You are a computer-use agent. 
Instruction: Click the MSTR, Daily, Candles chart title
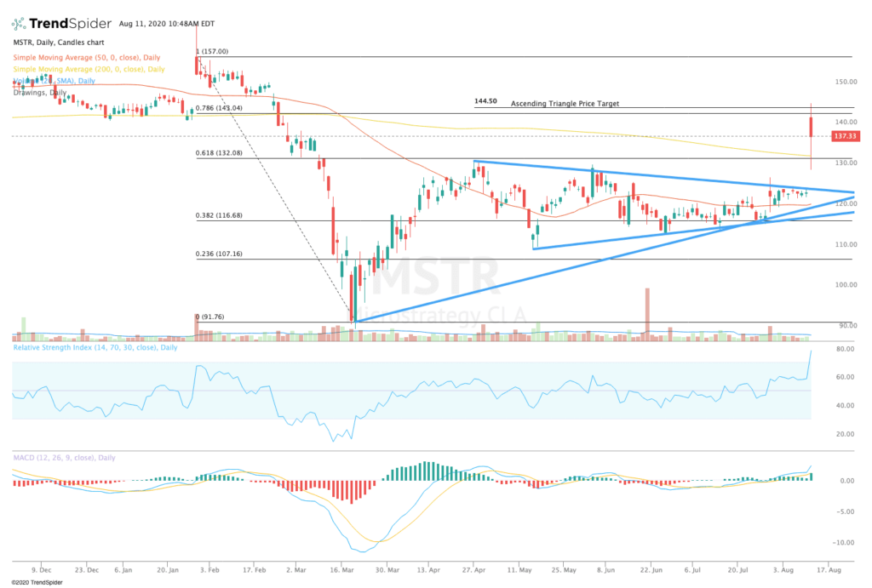click(x=59, y=43)
